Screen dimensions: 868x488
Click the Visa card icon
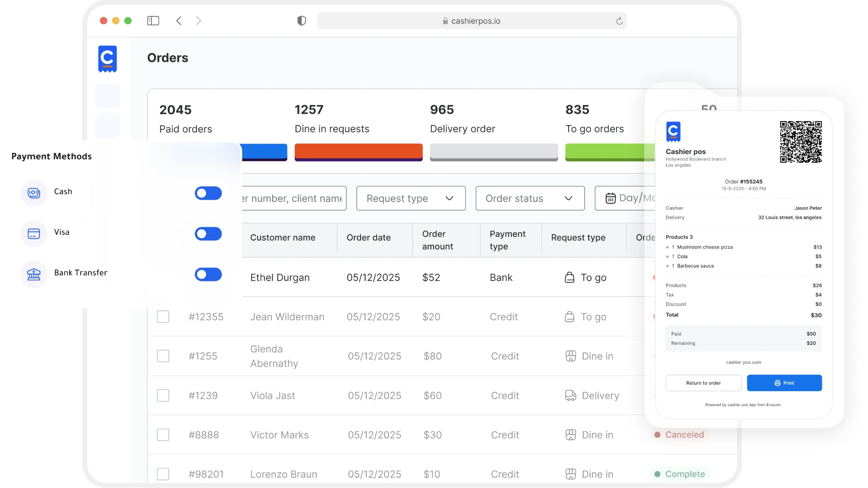(34, 234)
